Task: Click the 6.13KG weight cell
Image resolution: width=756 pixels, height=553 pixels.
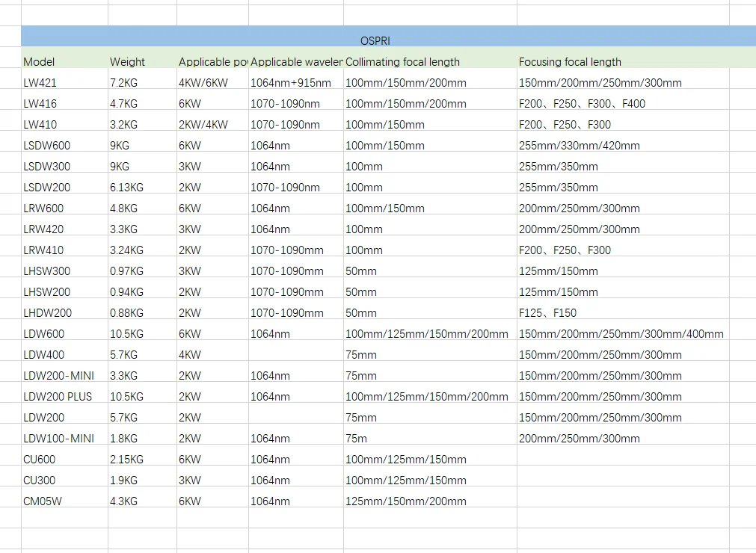Action: (142, 183)
